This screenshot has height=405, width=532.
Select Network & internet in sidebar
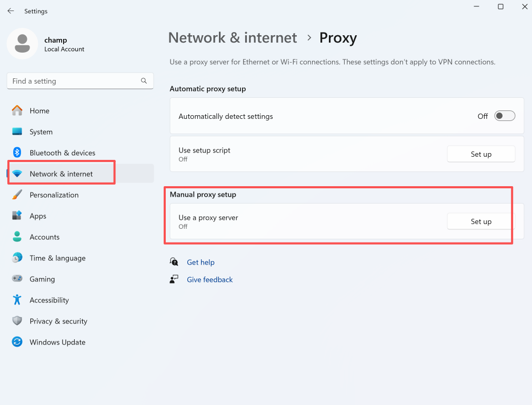click(x=61, y=174)
